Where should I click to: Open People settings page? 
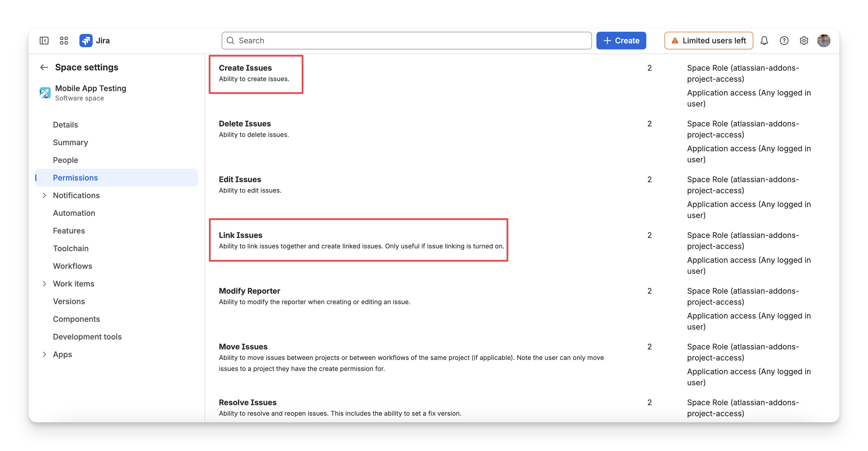click(x=65, y=160)
